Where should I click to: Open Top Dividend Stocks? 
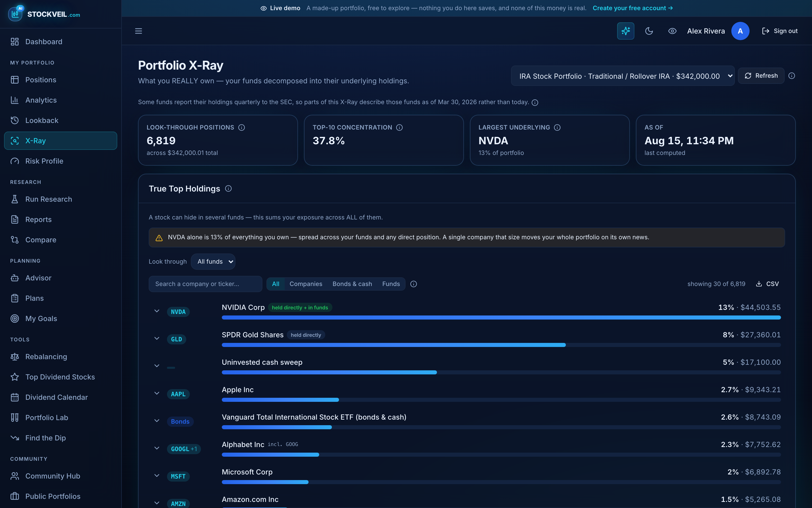tap(60, 377)
